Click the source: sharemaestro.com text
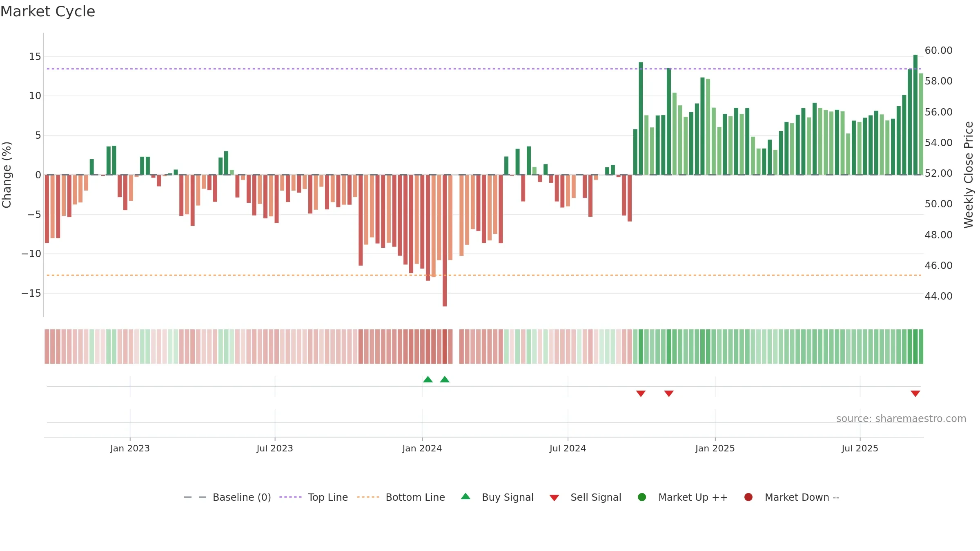Viewport: 980px width, 551px height. point(901,419)
